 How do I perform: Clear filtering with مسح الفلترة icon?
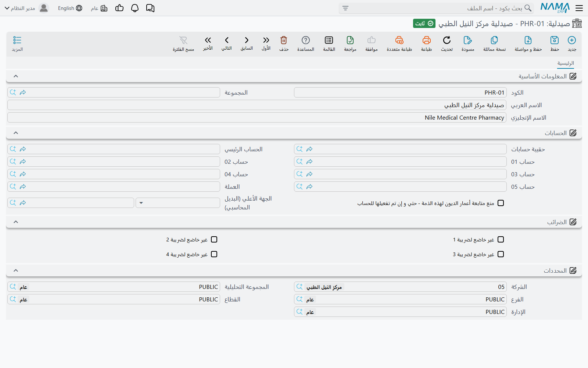[183, 40]
